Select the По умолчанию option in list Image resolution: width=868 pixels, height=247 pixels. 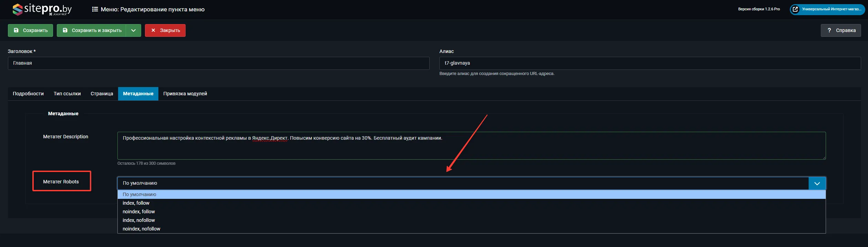click(139, 194)
